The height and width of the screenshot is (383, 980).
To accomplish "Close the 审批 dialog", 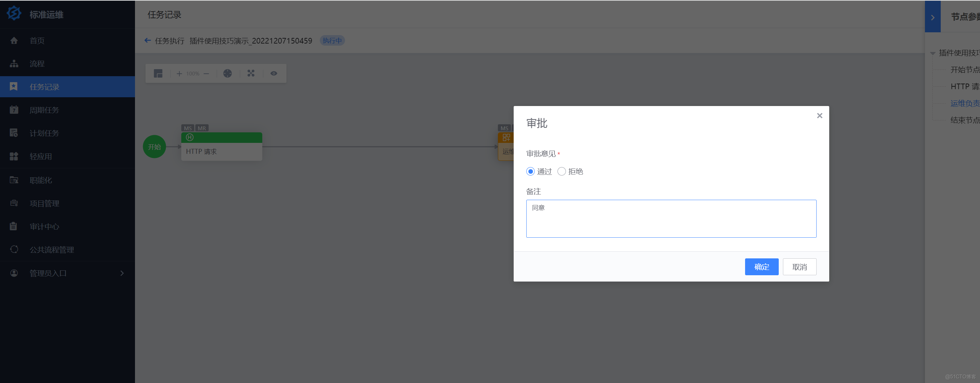I will [x=819, y=116].
